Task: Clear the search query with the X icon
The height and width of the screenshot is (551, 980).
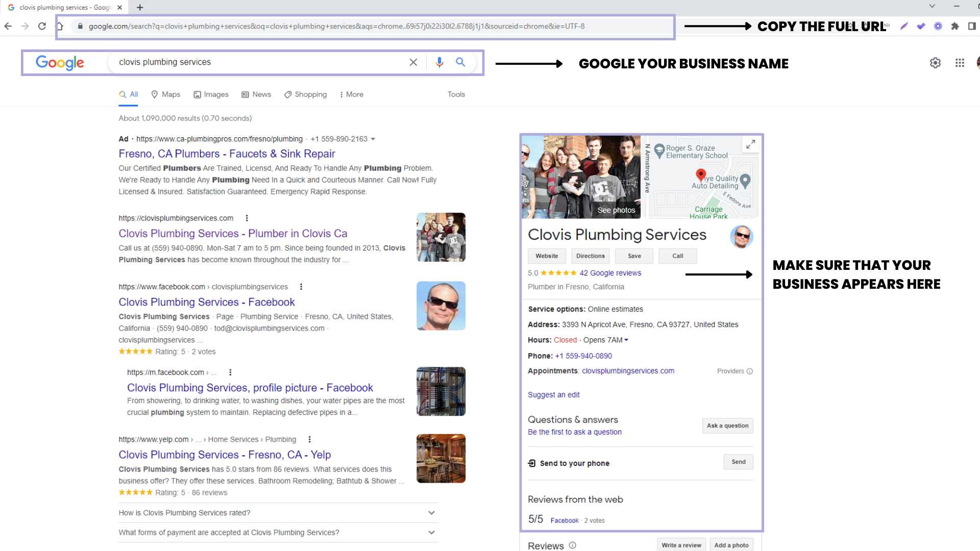Action: [x=413, y=62]
